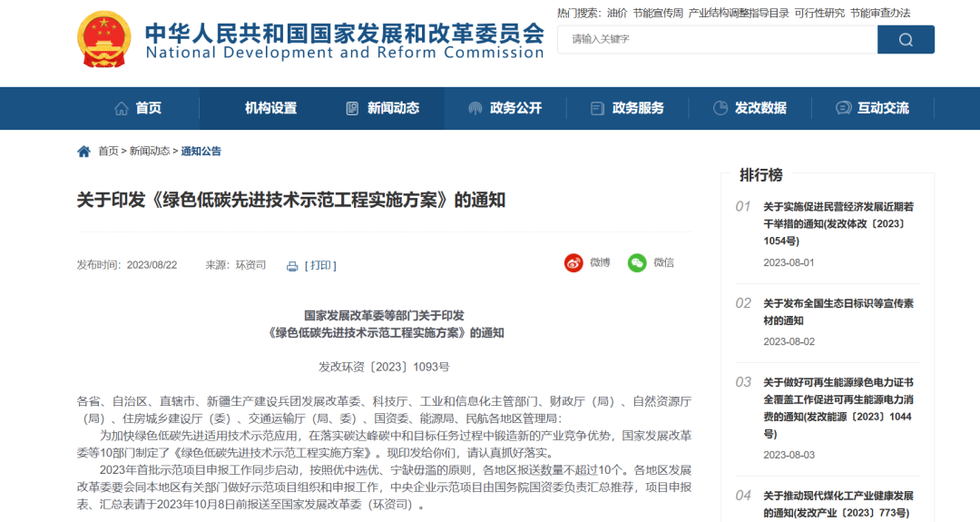Open ranked article on 民营经济发展
The image size is (980, 522).
pos(838,223)
